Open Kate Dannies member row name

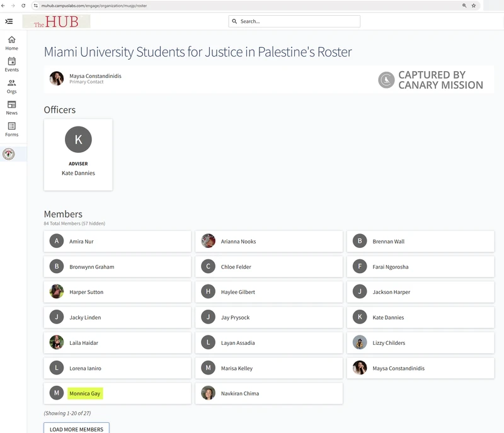tap(388, 317)
